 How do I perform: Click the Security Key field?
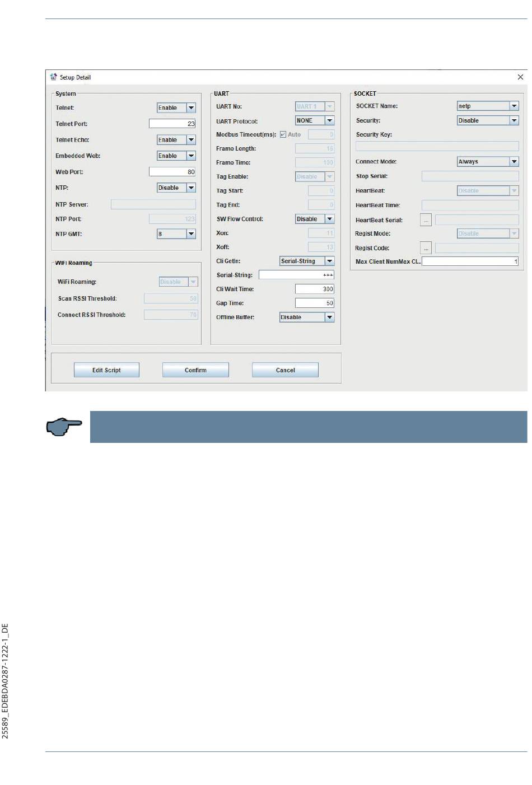437,146
